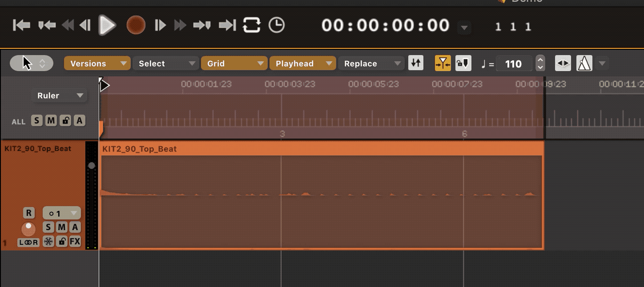Toggle the track 1 lock icon
This screenshot has height=287, width=644.
[x=62, y=242]
